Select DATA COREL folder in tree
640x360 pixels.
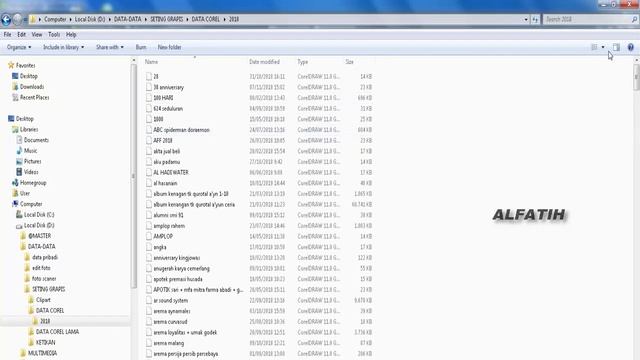(50, 310)
